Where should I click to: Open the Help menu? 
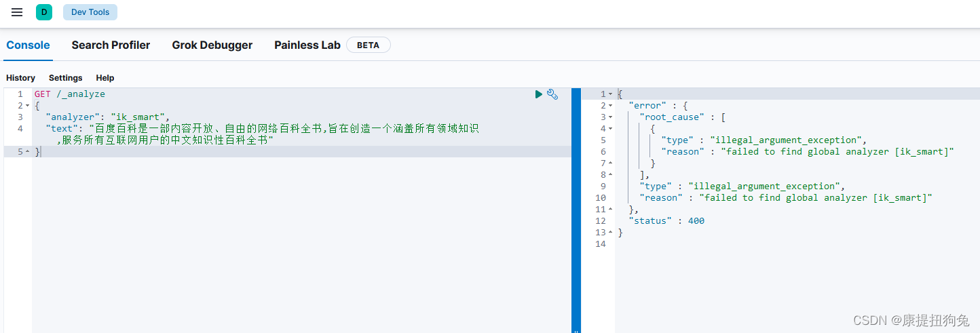[x=105, y=78]
